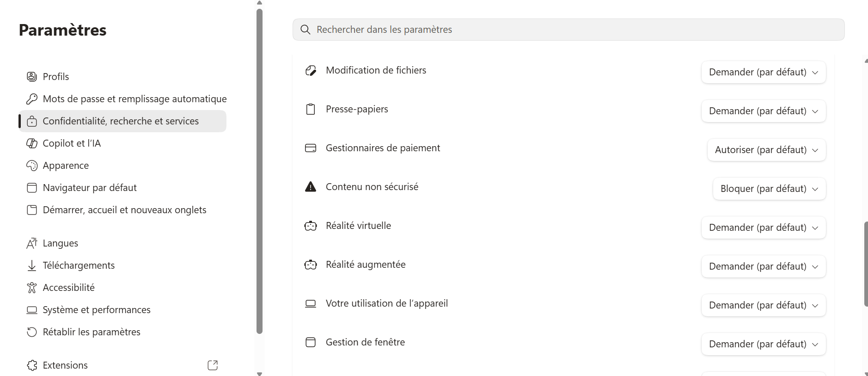868x376 pixels.
Task: Open the Modification de fichiers dropdown
Action: tap(764, 72)
